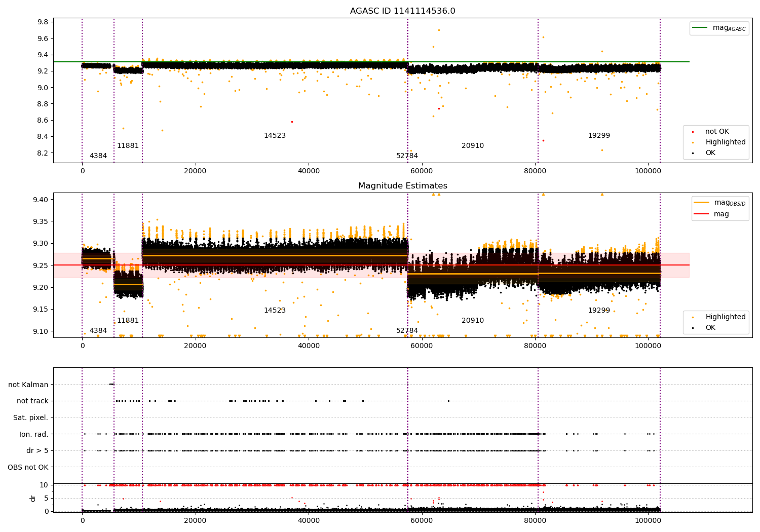Click the 20000 x-tick under the dr plot

[195, 521]
